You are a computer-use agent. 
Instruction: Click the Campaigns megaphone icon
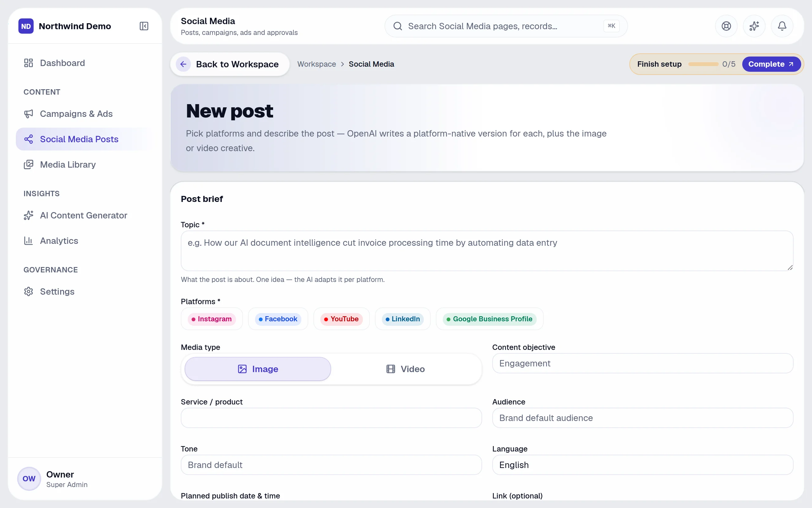29,114
